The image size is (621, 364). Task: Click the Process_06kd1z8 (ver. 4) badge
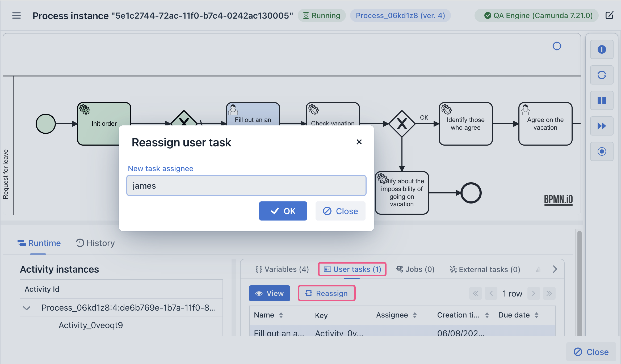[x=400, y=15]
